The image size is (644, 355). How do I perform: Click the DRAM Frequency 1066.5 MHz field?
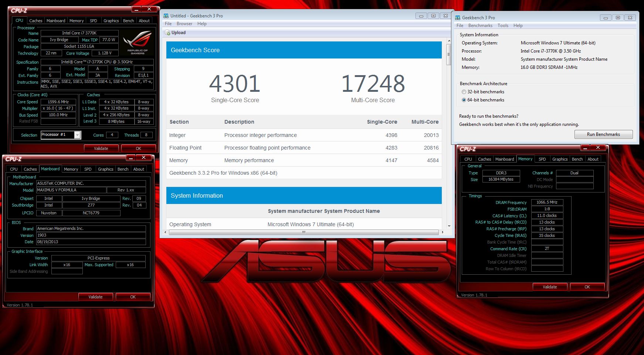pos(547,202)
